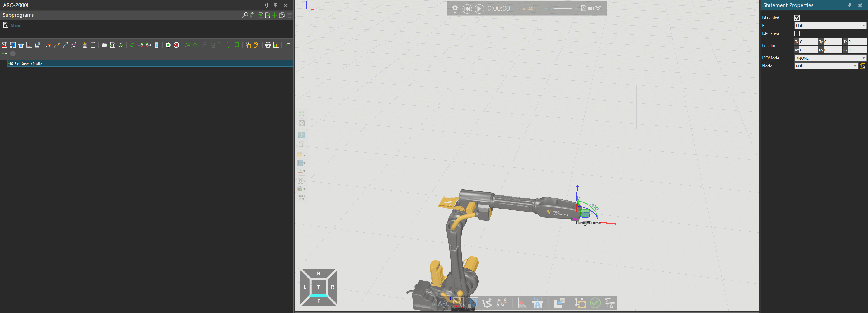Open the film export options dropdown

598,8
